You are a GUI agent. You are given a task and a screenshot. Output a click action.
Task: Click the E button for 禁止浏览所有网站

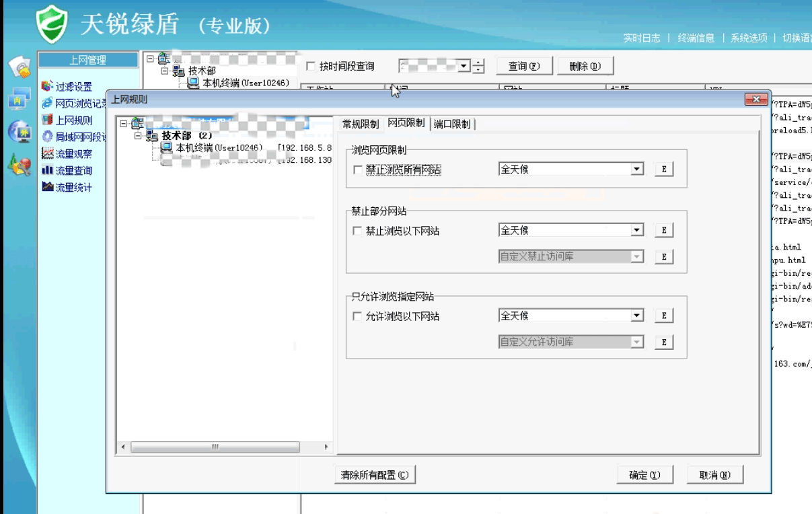point(663,170)
